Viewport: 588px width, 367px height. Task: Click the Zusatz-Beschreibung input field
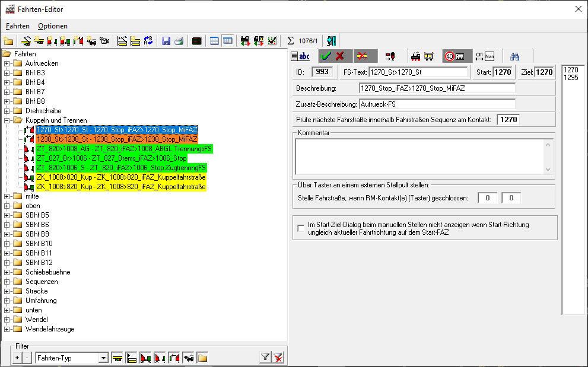coord(437,104)
